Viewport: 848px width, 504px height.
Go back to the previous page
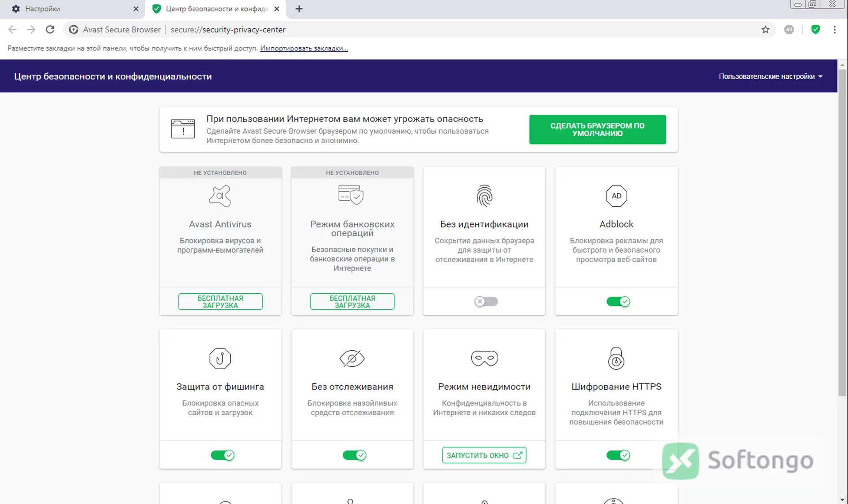pyautogui.click(x=12, y=30)
